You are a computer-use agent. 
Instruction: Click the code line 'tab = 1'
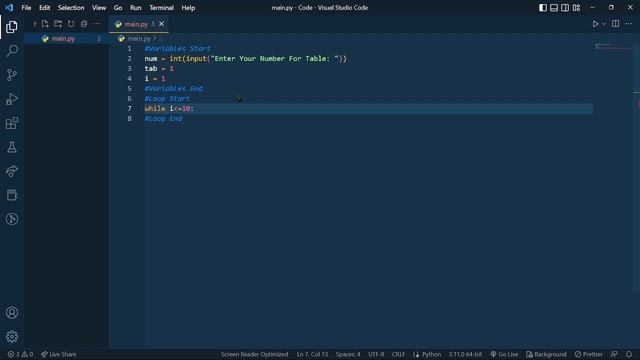[x=159, y=69]
